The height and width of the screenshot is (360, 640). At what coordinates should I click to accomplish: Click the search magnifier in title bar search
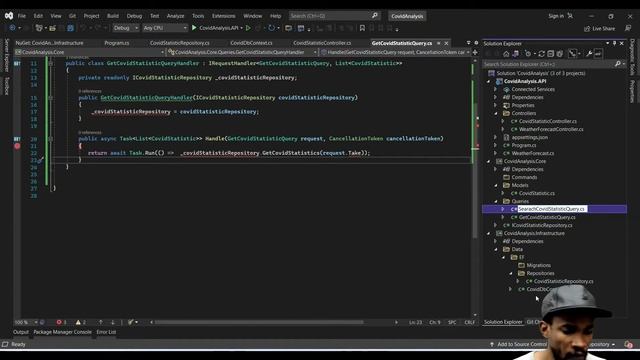pyautogui.click(x=375, y=16)
